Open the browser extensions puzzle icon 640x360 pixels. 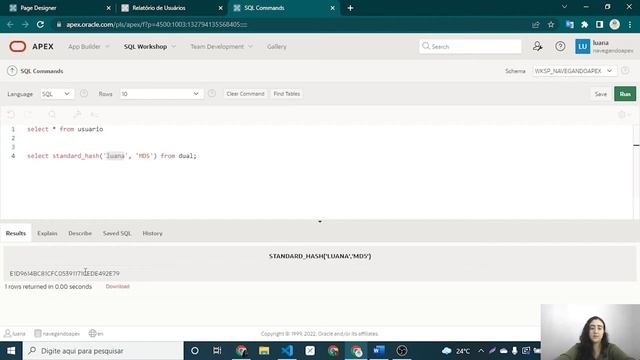click(x=584, y=24)
